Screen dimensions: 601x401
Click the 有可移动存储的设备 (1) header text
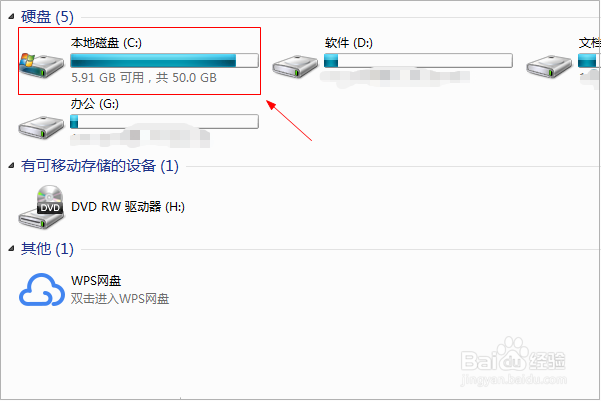click(x=100, y=166)
